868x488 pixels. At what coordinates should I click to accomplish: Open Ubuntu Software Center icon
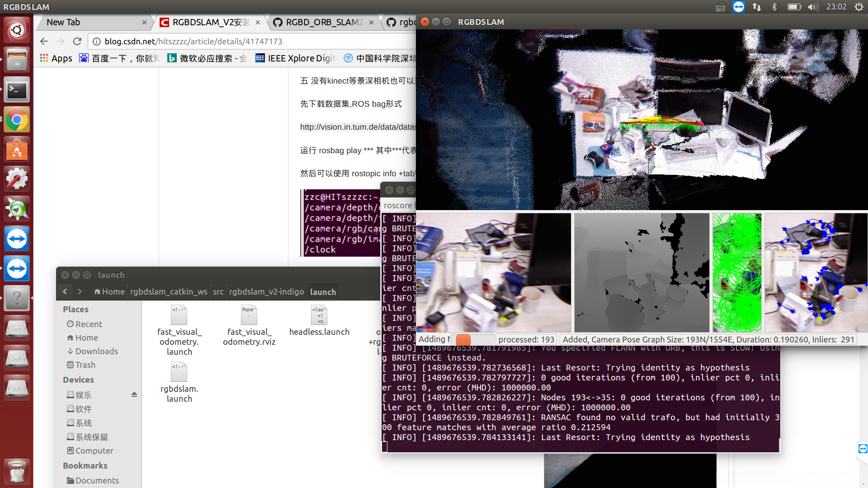(x=17, y=150)
